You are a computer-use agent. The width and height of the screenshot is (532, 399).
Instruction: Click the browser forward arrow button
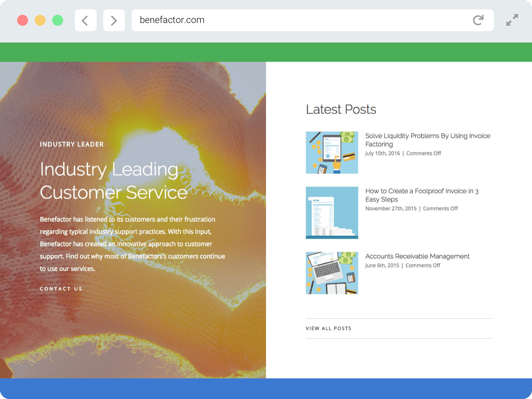click(x=114, y=20)
